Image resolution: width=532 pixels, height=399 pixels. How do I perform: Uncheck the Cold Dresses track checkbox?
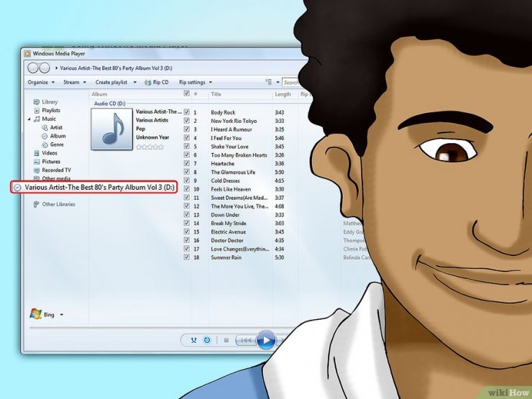(187, 180)
